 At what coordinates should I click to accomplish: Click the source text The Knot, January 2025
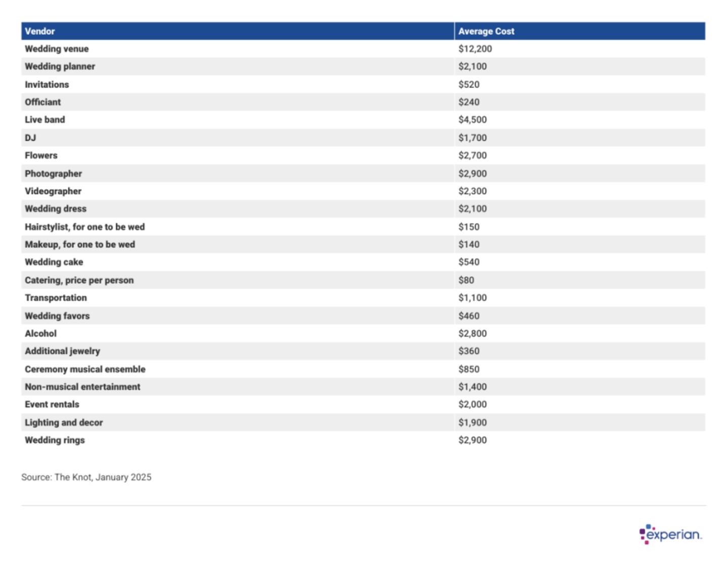tap(86, 477)
